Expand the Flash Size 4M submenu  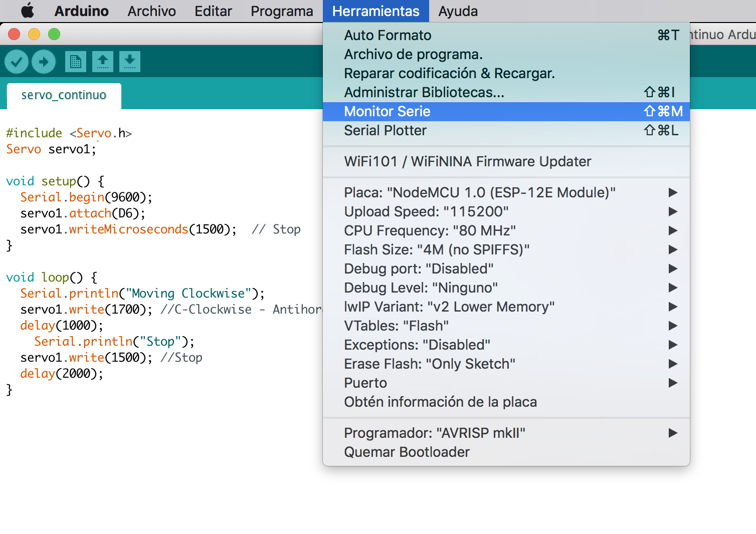pyautogui.click(x=506, y=249)
